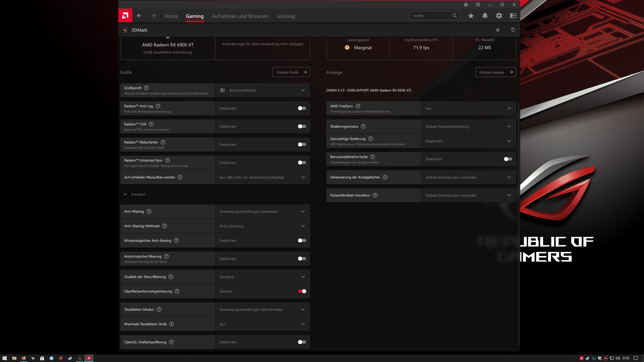Click the search magnifier icon
Image resolution: width=644 pixels, height=362 pixels.
[455, 16]
